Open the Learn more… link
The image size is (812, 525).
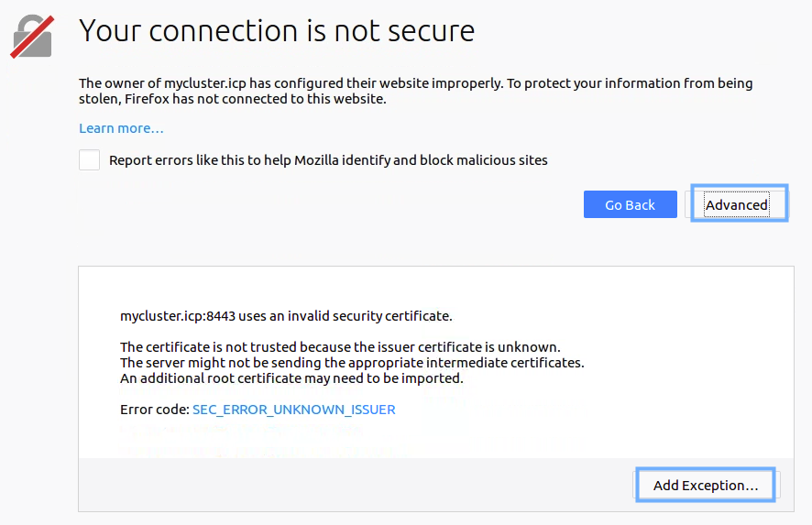click(121, 128)
